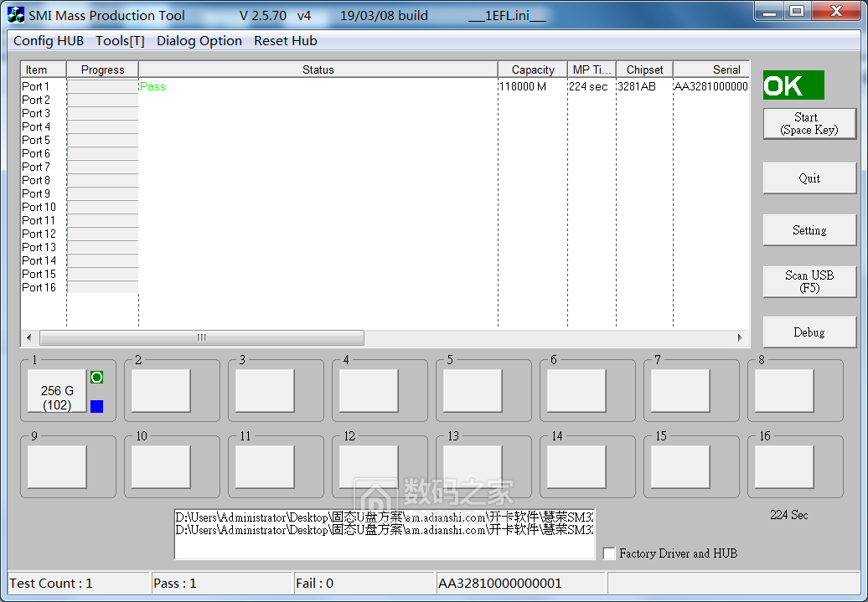Select the 256 G (102) slot 1 button
Screen dimensions: 868x602
point(57,391)
